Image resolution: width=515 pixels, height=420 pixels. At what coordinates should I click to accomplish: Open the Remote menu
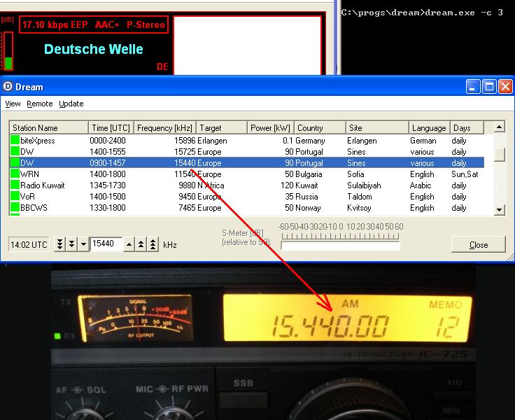coord(40,104)
